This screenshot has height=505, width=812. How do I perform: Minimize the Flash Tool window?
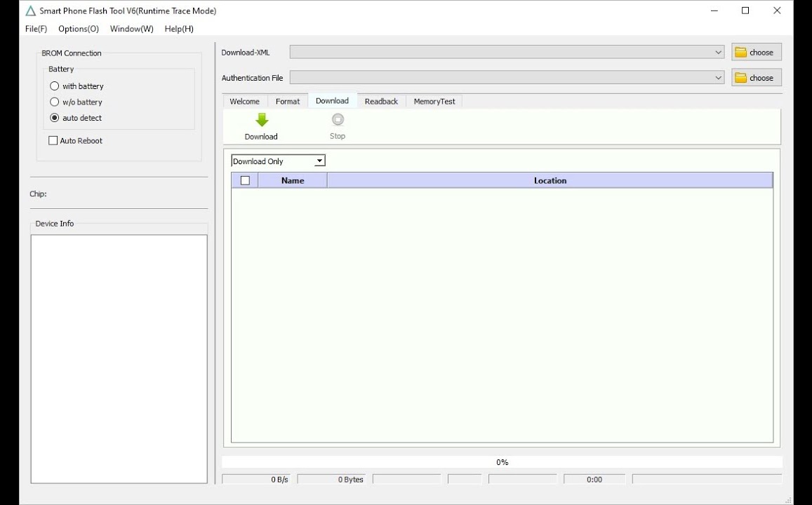714,11
